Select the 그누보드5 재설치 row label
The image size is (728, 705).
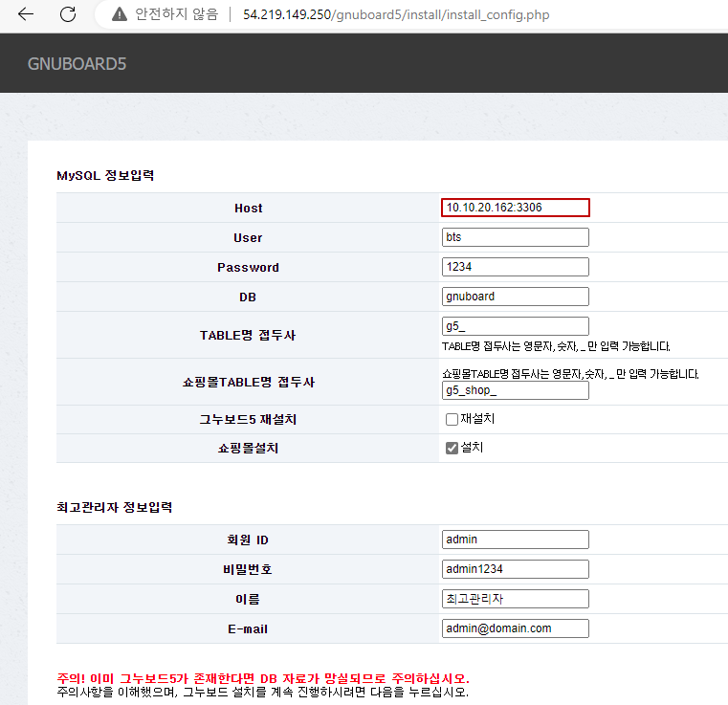pos(248,420)
